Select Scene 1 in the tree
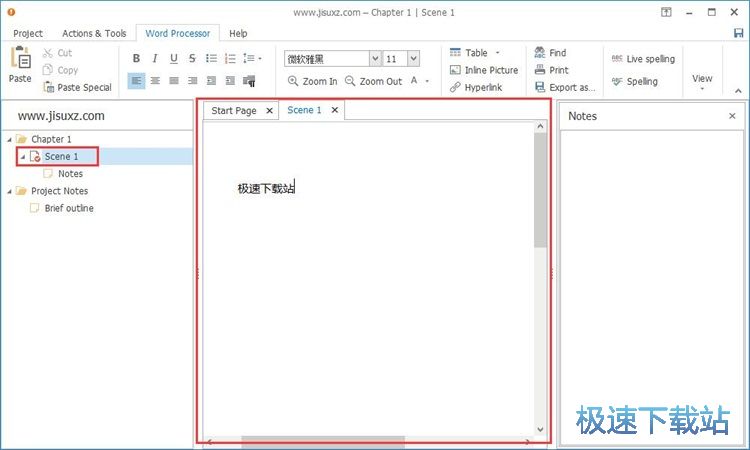This screenshot has height=450, width=750. 61,156
